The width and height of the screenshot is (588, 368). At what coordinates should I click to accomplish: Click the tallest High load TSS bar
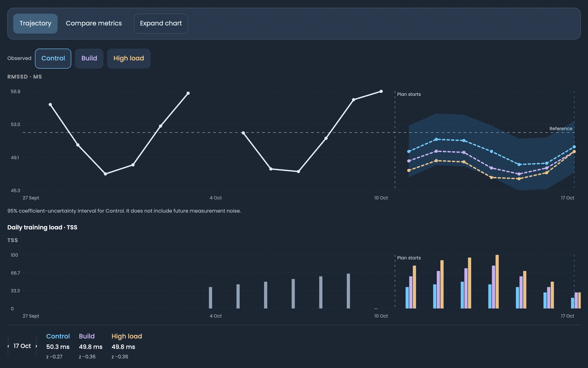[497, 282]
